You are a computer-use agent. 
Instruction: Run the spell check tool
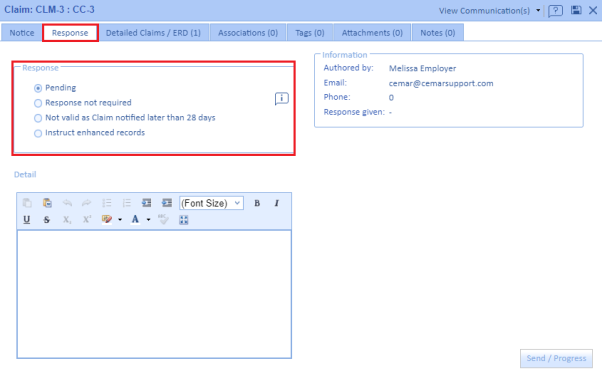[163, 219]
